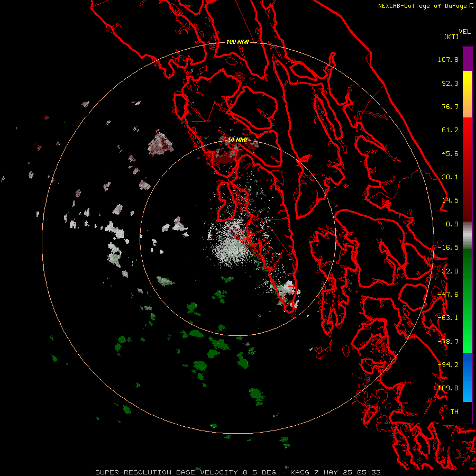
Task: Click the purple segment of the color bar
Action: [467, 59]
